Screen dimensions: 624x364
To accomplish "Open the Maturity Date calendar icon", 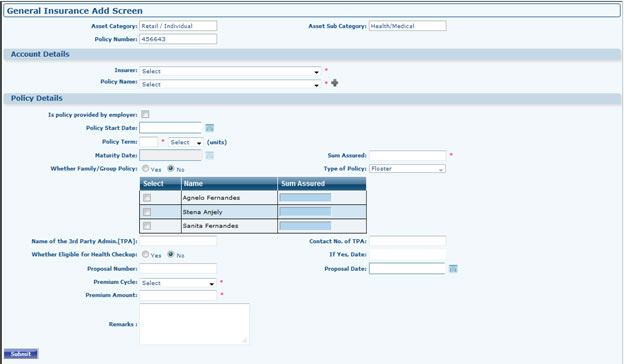I will click(209, 156).
